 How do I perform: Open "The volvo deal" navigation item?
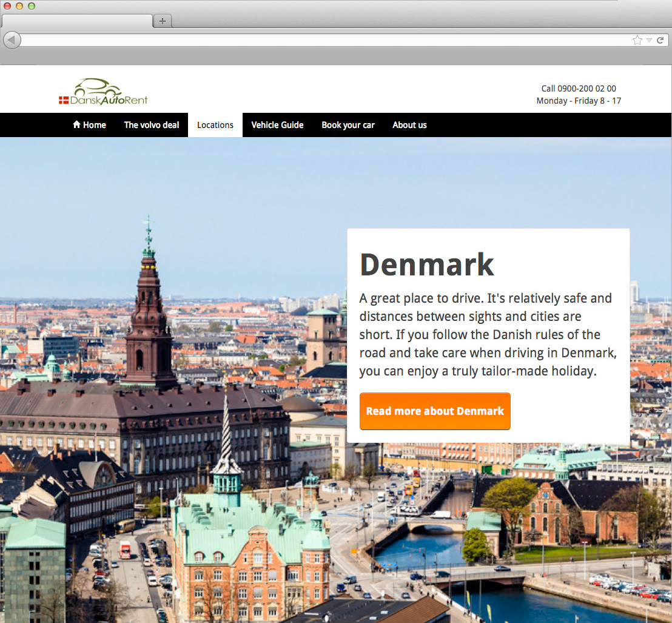coord(152,125)
